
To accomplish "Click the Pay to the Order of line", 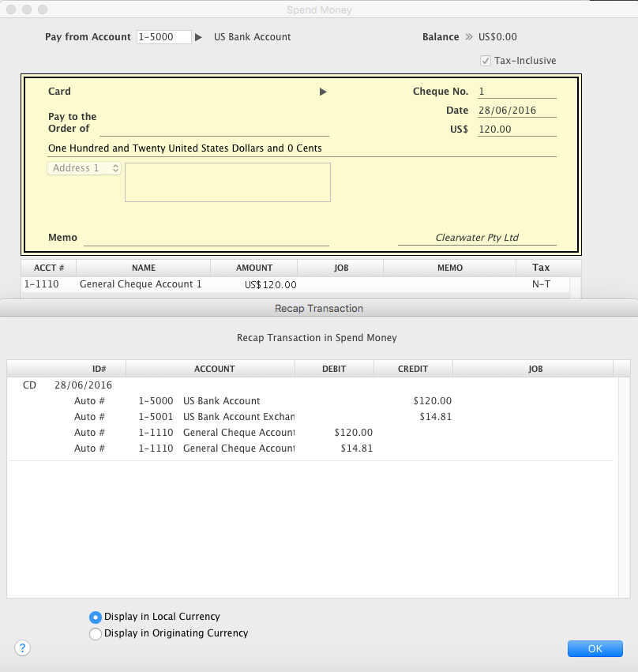I will click(x=213, y=129).
